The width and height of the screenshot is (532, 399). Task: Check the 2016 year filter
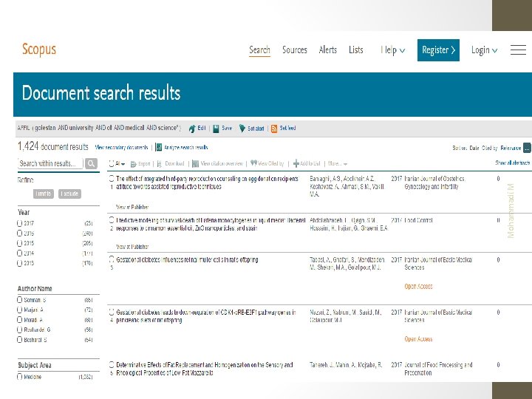coord(20,233)
